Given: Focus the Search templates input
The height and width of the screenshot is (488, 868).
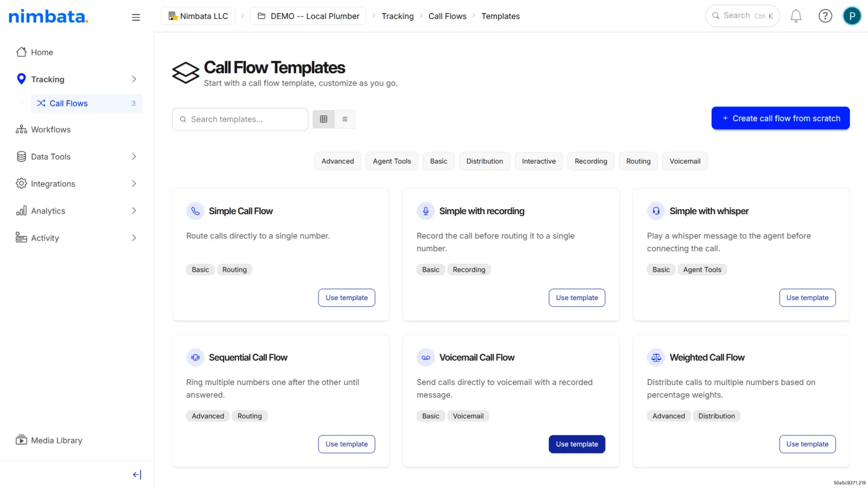Looking at the screenshot, I should pyautogui.click(x=240, y=119).
